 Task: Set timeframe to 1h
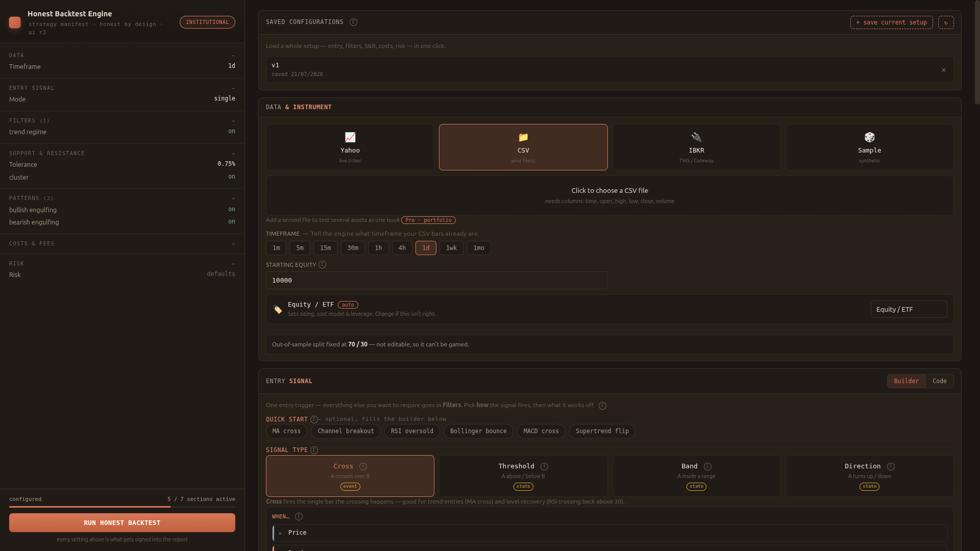(378, 248)
